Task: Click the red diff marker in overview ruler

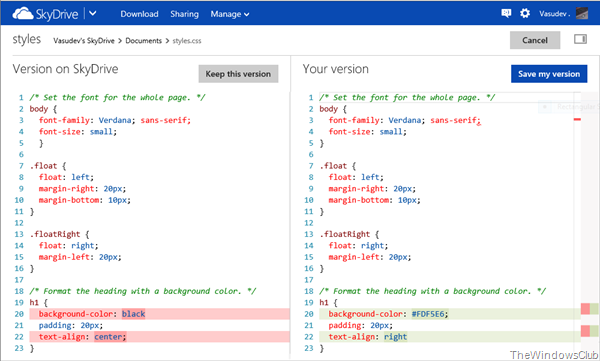Action: (577, 120)
